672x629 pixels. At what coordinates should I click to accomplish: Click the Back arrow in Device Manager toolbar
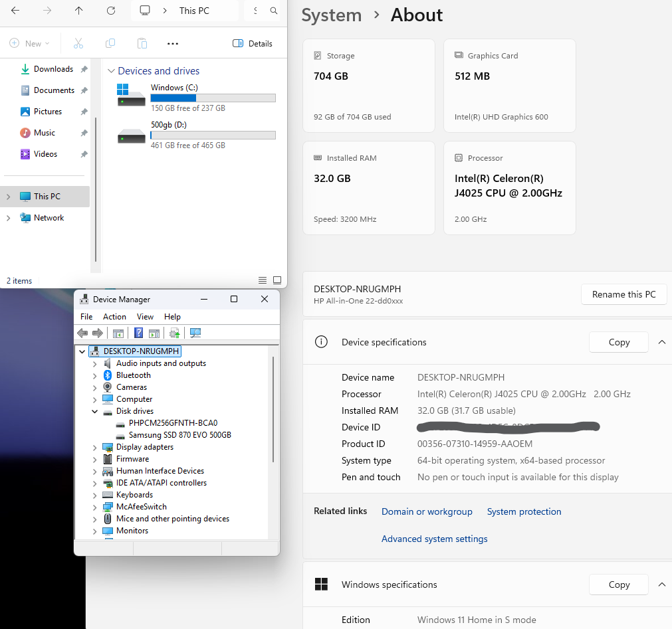click(82, 333)
